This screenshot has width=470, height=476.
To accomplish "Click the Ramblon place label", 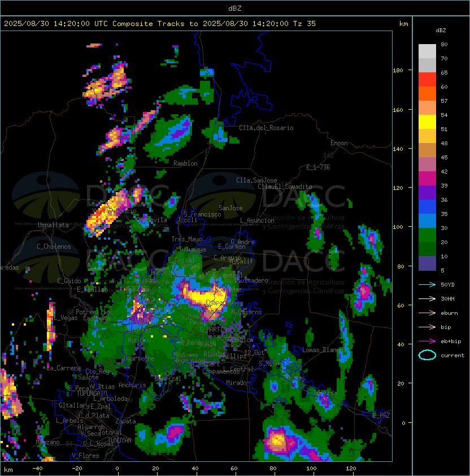I will tap(185, 163).
